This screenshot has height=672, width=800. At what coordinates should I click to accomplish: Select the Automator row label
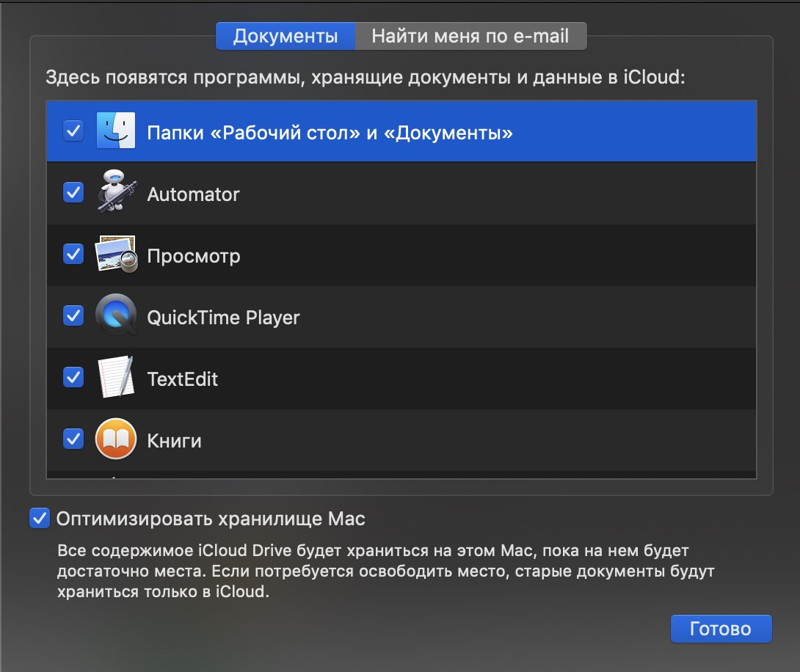[x=193, y=194]
